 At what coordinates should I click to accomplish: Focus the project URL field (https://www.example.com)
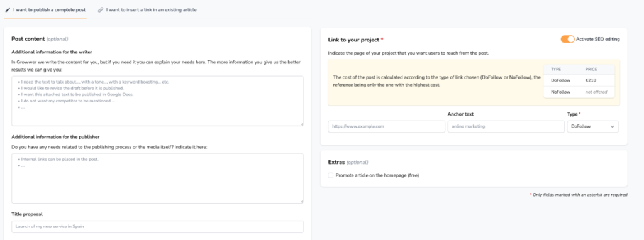click(x=387, y=126)
